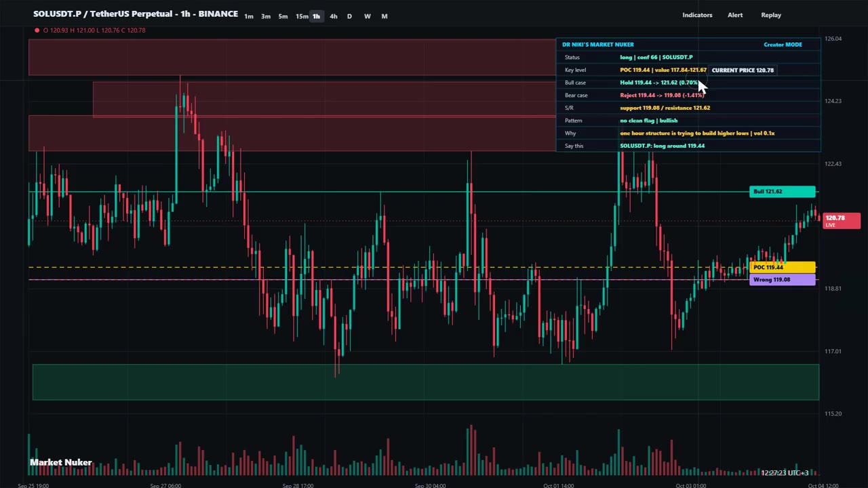Select the daily D timeframe

(x=349, y=16)
